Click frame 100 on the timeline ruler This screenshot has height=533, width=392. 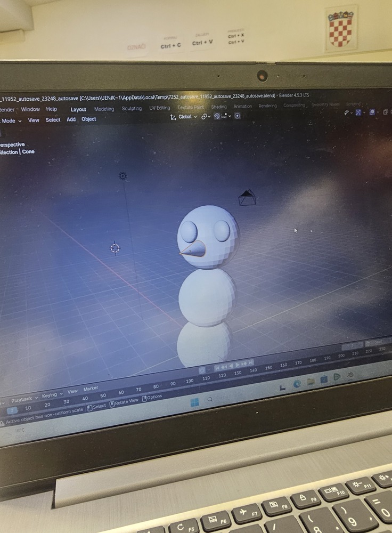tap(190, 381)
